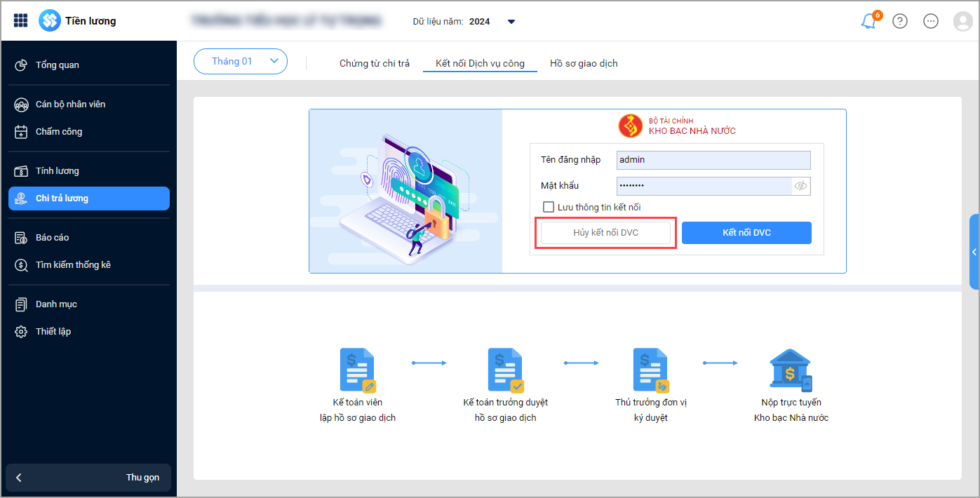This screenshot has height=498, width=980.
Task: Collapse the sidebar with Thu gọn
Action: (88, 478)
